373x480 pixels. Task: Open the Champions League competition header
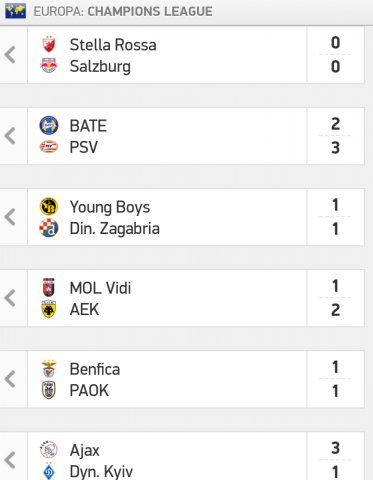[123, 12]
